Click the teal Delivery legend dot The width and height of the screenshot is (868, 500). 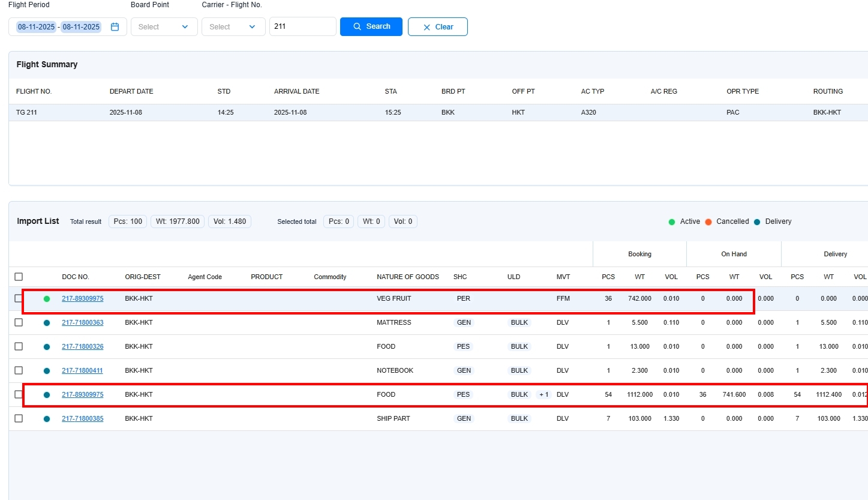(x=757, y=222)
